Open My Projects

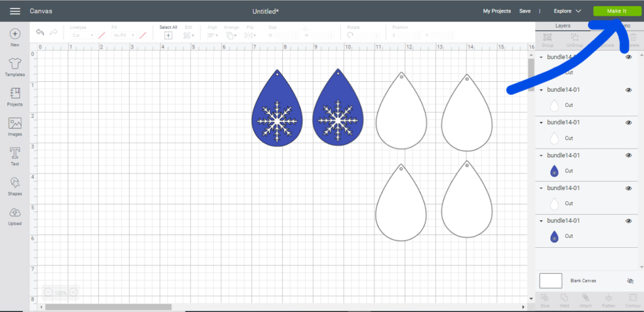[x=497, y=11]
